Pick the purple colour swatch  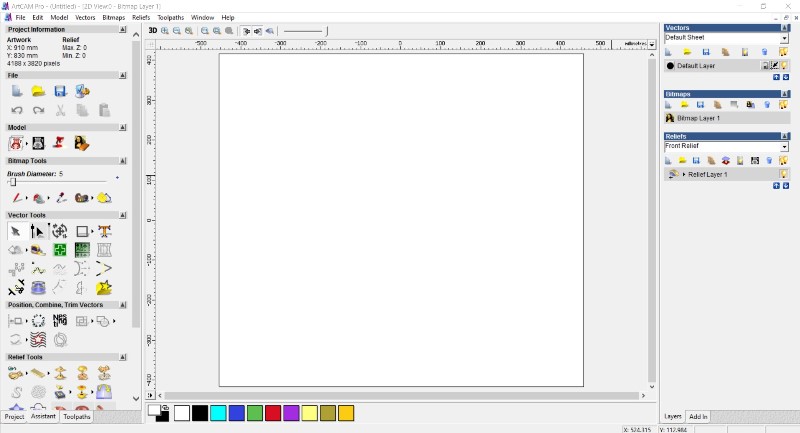click(x=291, y=413)
